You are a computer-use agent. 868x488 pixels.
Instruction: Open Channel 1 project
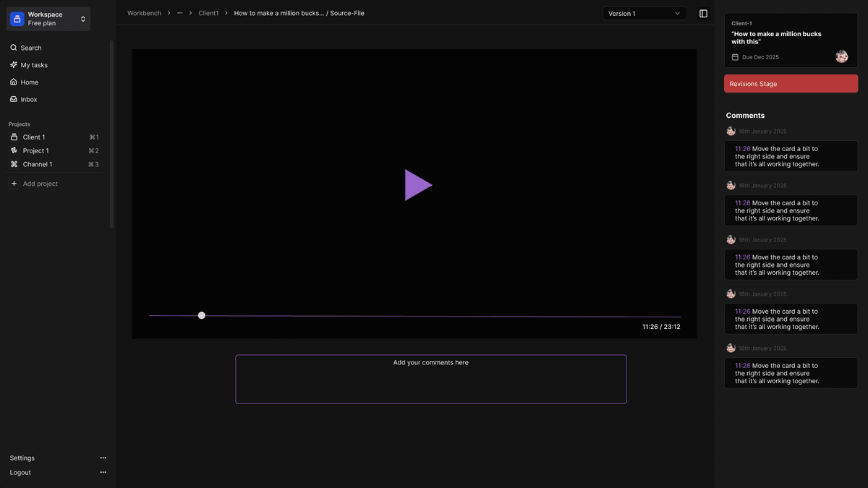[37, 165]
